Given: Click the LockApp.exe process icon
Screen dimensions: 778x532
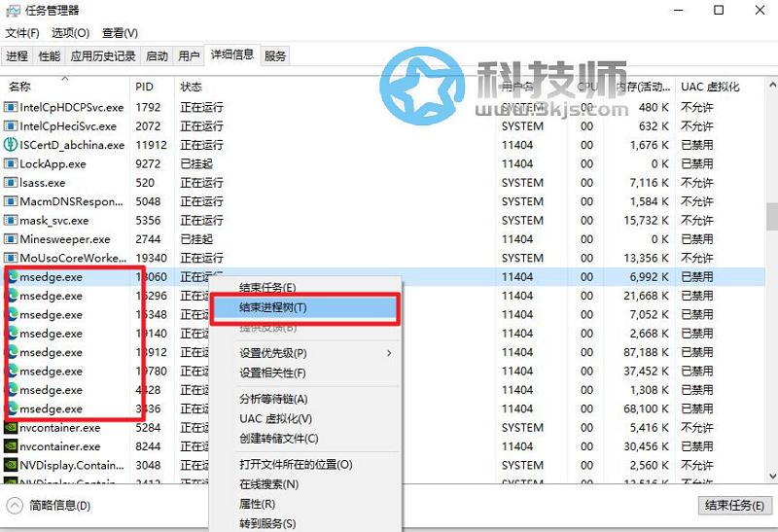Looking at the screenshot, I should (11, 163).
